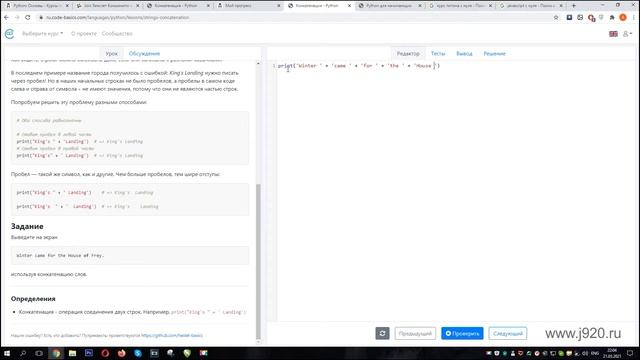Click the reset code refresh icon button
Viewport: 640px width, 360px height.
(x=382, y=333)
